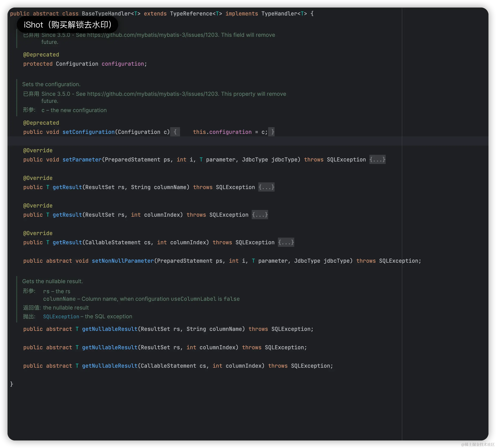Click first getNullableResult method declaration name
Screen dimensions: 496x448
(x=109, y=329)
